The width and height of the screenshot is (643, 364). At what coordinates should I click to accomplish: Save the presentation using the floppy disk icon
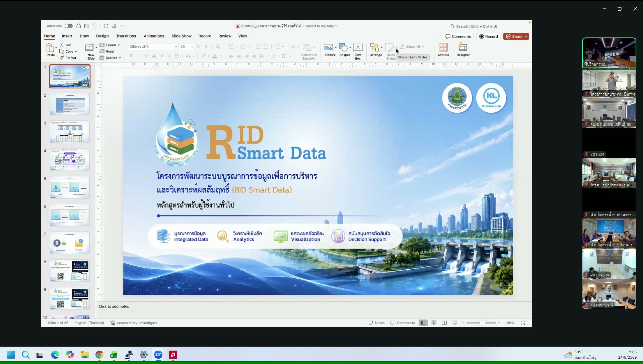click(x=86, y=26)
